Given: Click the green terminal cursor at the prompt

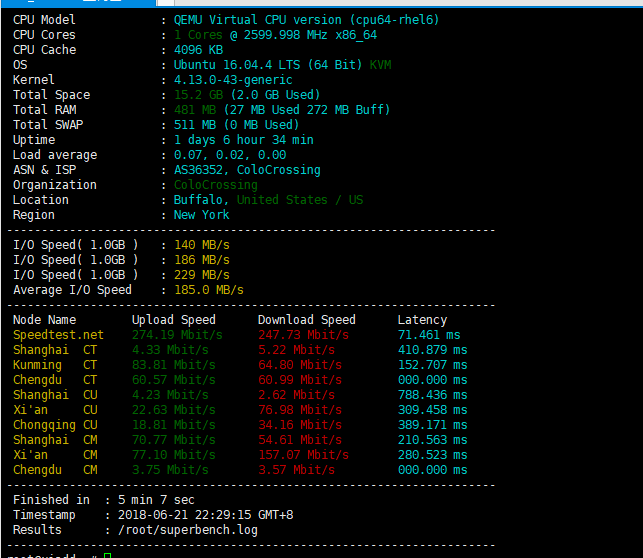Looking at the screenshot, I should click(107, 556).
